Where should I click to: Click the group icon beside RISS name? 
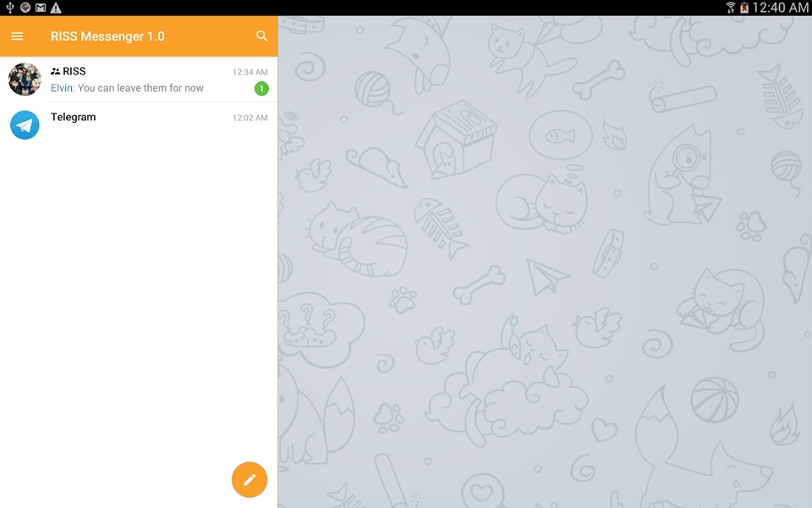56,71
